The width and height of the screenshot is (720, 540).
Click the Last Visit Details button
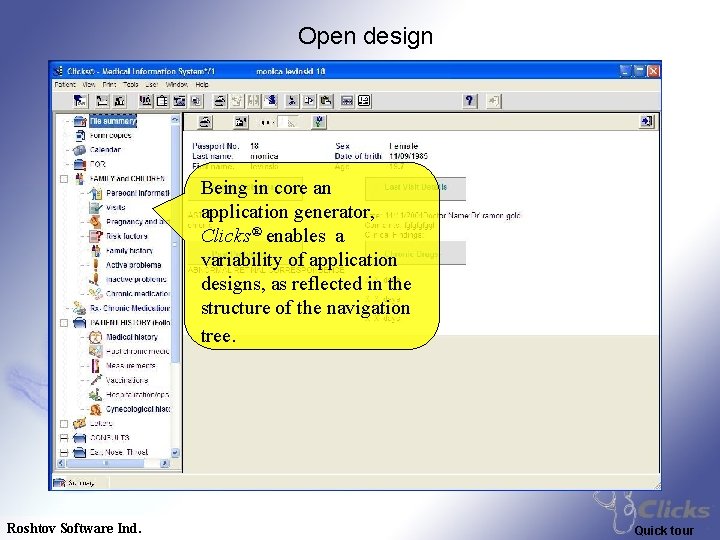point(416,187)
